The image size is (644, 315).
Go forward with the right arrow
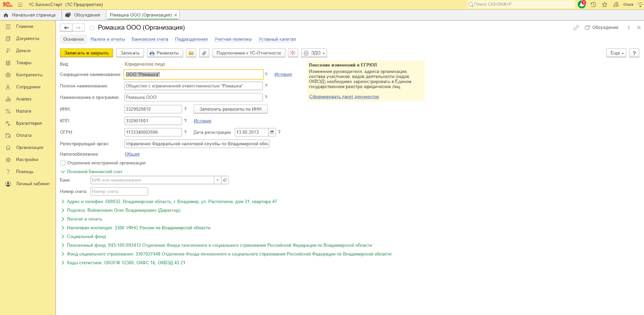tap(78, 28)
